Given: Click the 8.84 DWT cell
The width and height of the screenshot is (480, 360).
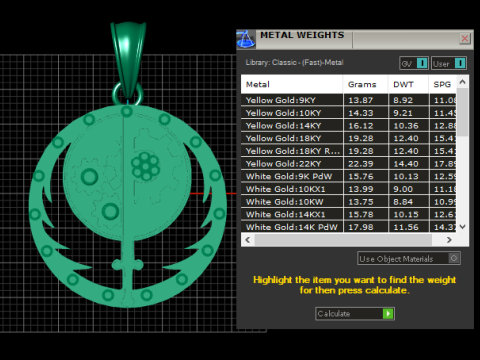Looking at the screenshot, I should coord(408,201).
